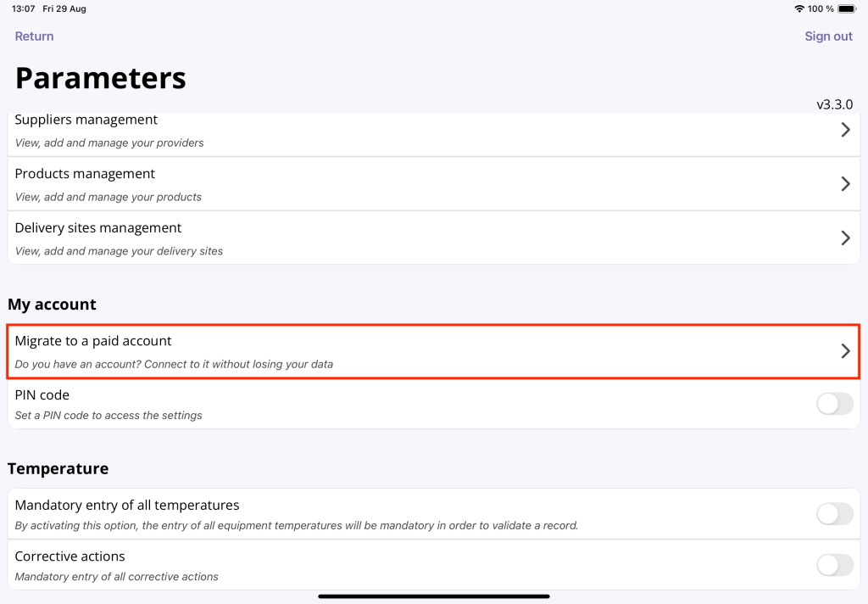Tap the Return link
The image size is (868, 604).
35,36
